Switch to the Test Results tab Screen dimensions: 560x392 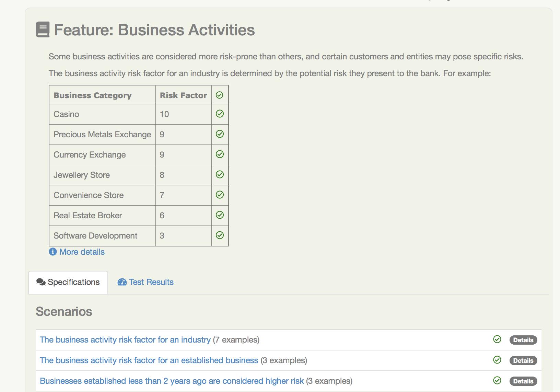coord(151,282)
